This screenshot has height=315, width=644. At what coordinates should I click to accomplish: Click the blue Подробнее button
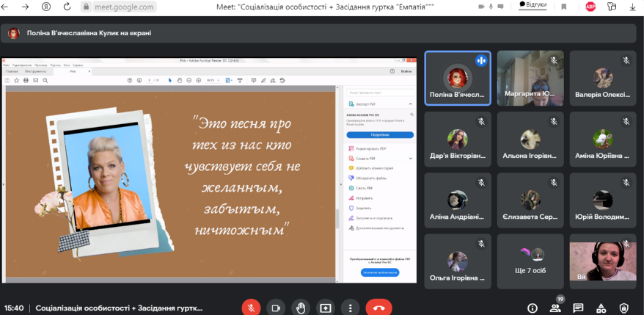click(x=380, y=135)
